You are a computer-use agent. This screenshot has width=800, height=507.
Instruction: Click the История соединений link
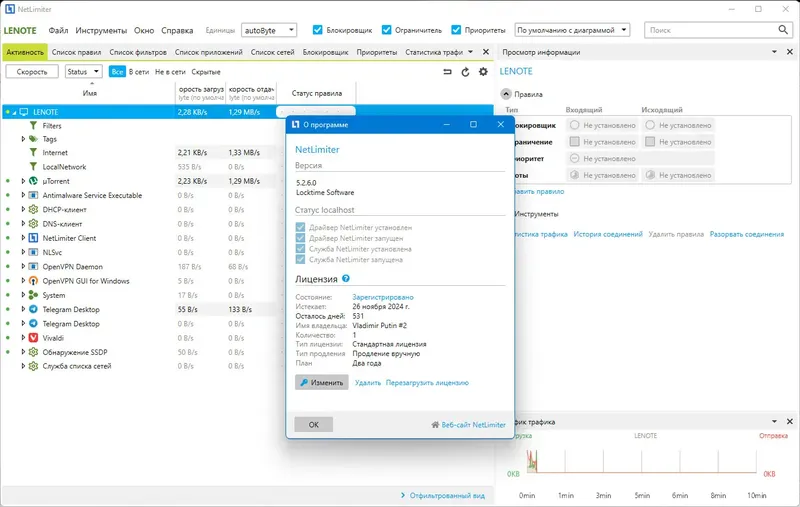click(608, 234)
